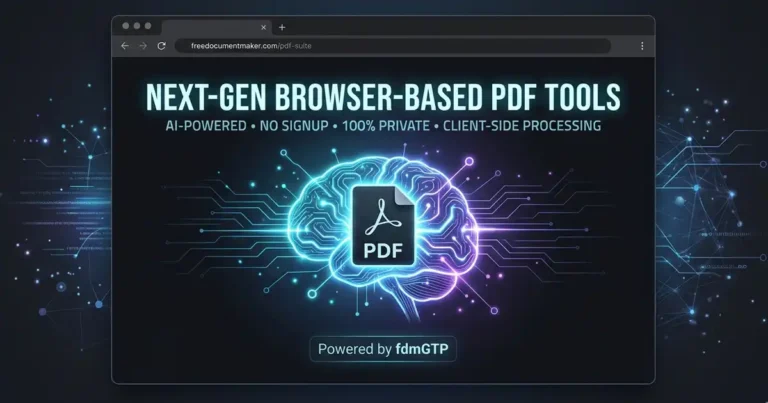This screenshot has height=403, width=768.
Task: Open a new tab with the plus icon
Action: (x=282, y=27)
